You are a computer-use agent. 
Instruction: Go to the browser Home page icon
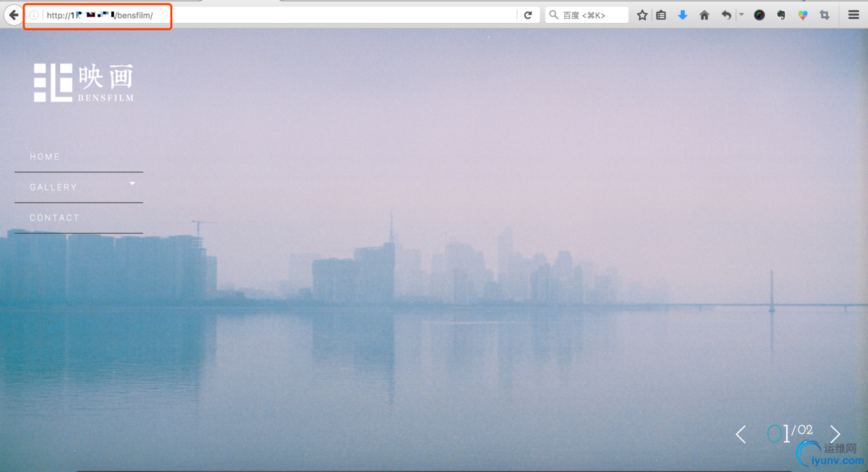[704, 15]
